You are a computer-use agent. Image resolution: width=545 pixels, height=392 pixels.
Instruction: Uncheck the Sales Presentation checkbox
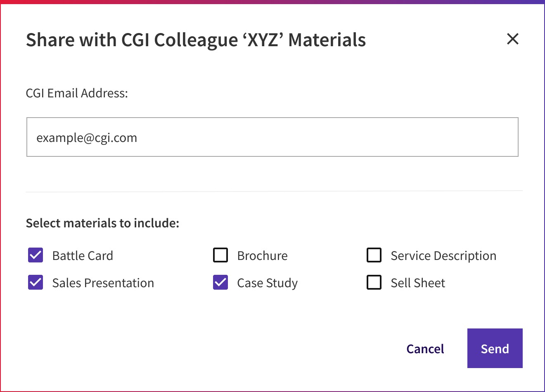click(36, 282)
